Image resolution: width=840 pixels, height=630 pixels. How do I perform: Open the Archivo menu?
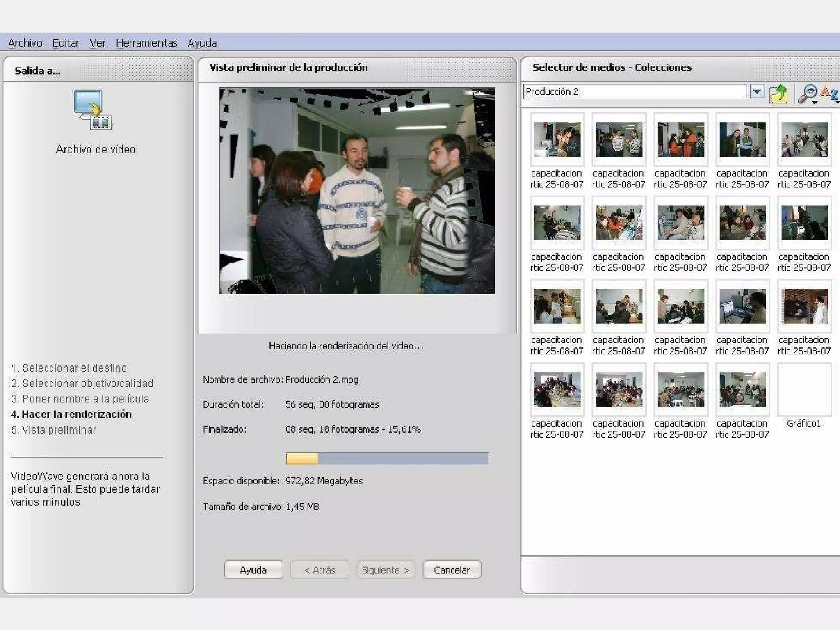pos(25,43)
